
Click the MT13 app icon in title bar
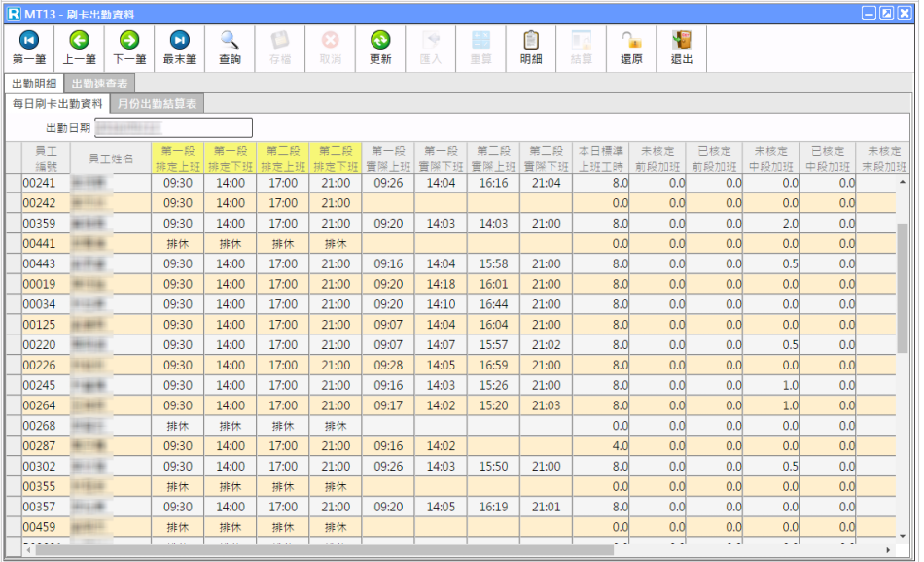coord(14,14)
